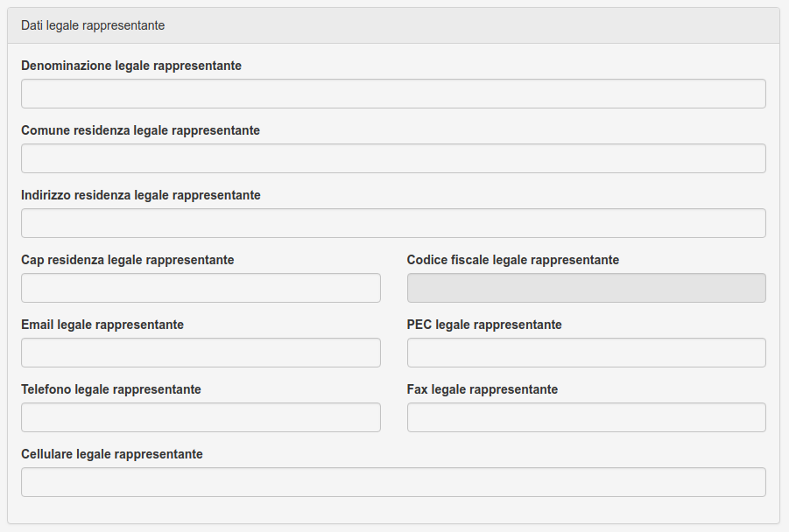Click into the Cap residenza input field
The height and width of the screenshot is (532, 789).
(x=201, y=288)
